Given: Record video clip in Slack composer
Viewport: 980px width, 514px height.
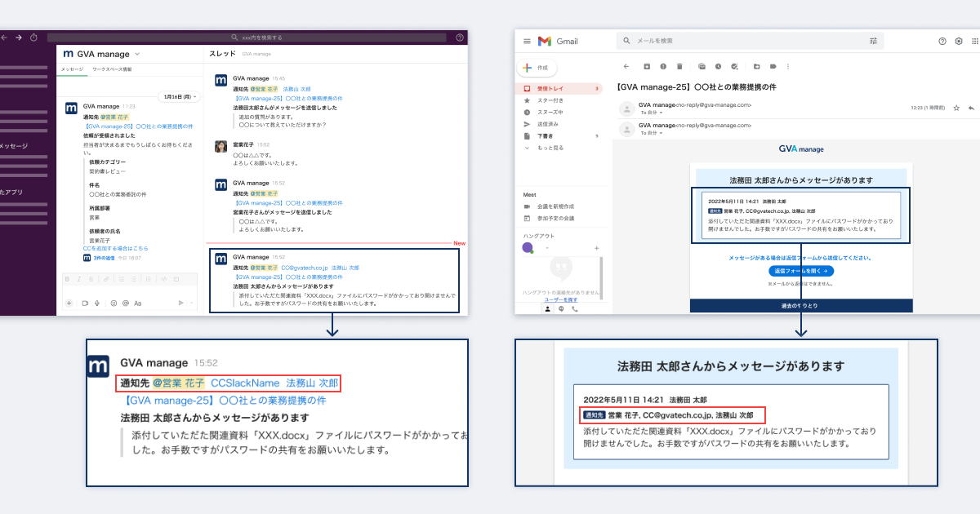Looking at the screenshot, I should point(85,304).
